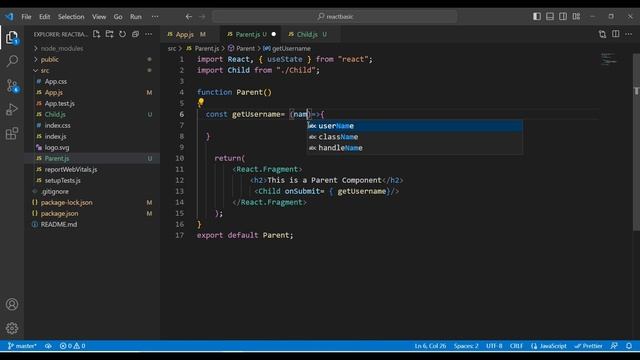Close Parent.js tab via unsaved dot
The image size is (640, 360).
[273, 34]
